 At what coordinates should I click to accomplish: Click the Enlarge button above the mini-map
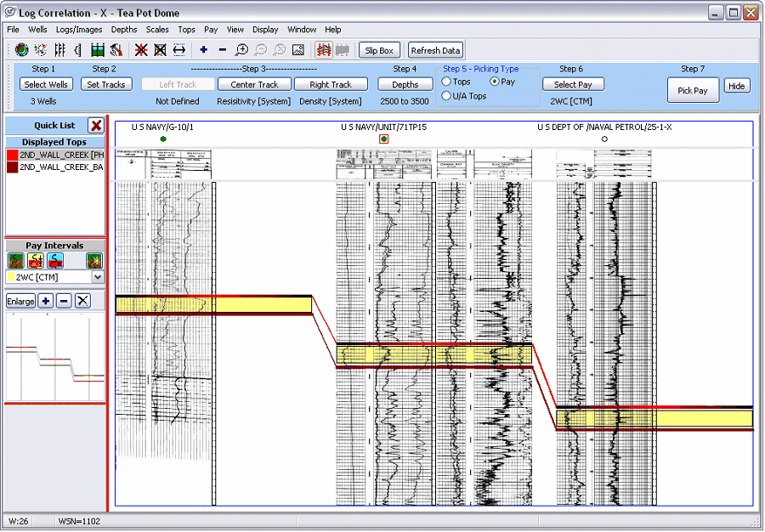pyautogui.click(x=20, y=301)
